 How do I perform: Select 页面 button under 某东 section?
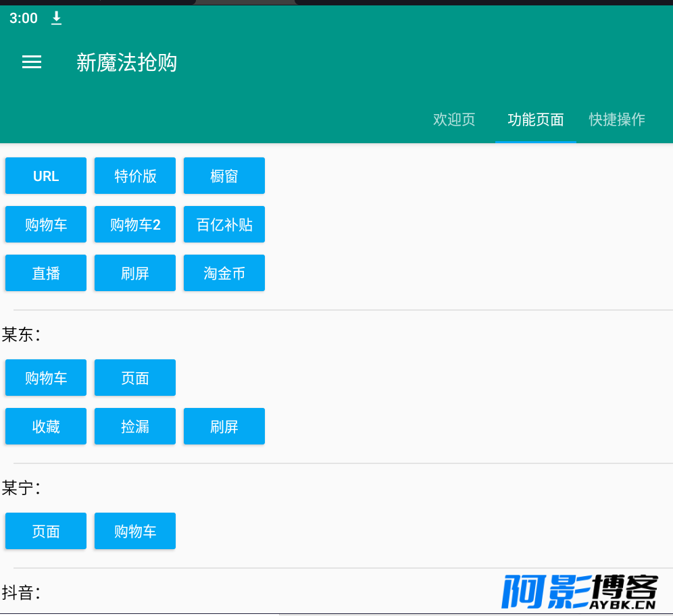(x=135, y=378)
